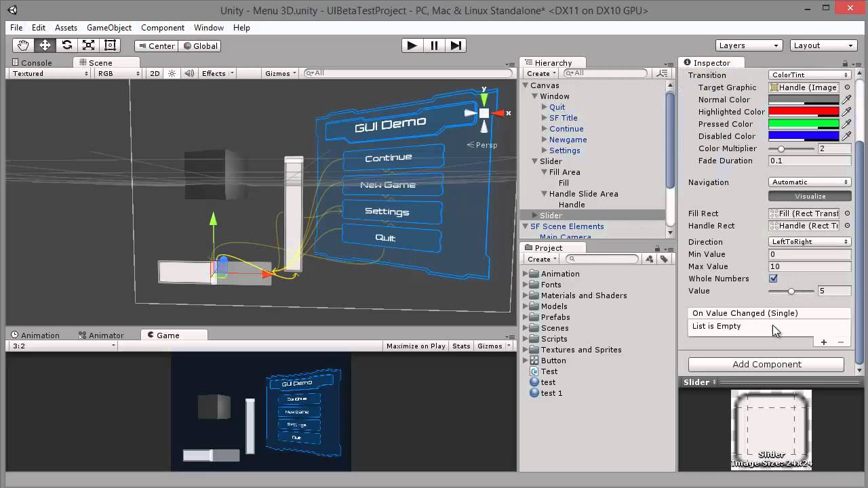Open the Window menu
The height and width of the screenshot is (488, 868).
(209, 28)
